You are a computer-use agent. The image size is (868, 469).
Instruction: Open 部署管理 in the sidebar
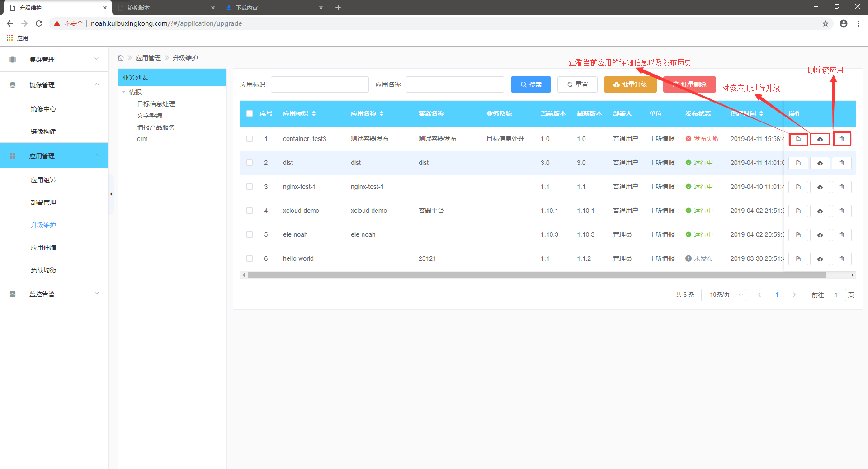43,202
